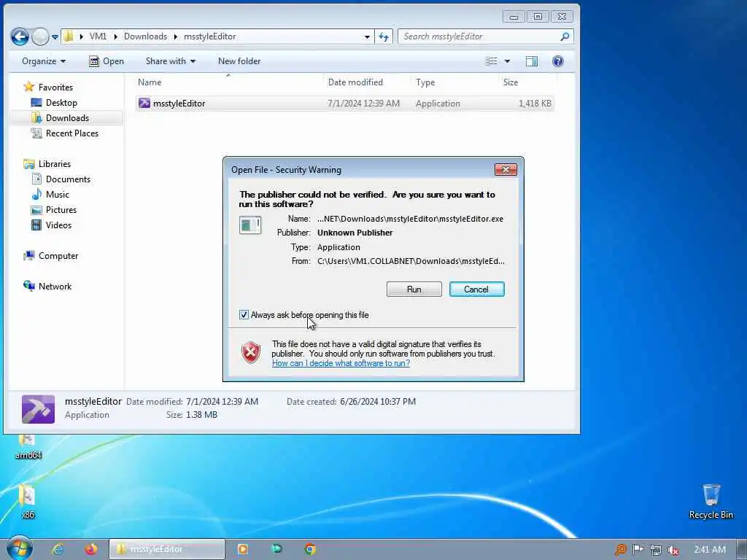Screen dimensions: 747x560
Task: Click the search magnifier icon
Action: coord(565,36)
